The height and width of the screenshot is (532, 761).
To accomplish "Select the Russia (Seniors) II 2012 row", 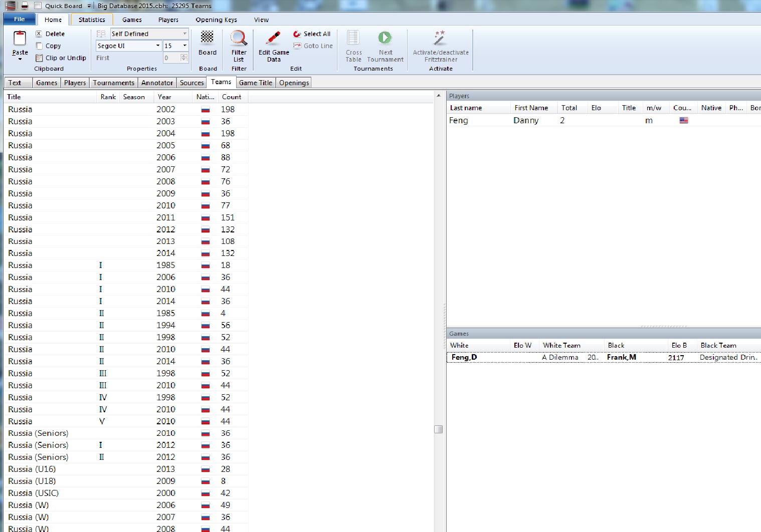I will (126, 457).
